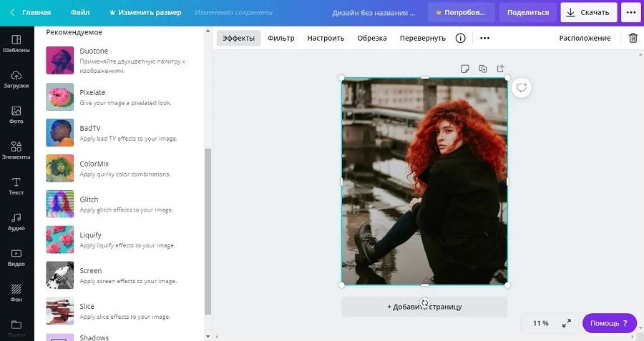Duplicate the page icon above canvas

click(483, 69)
